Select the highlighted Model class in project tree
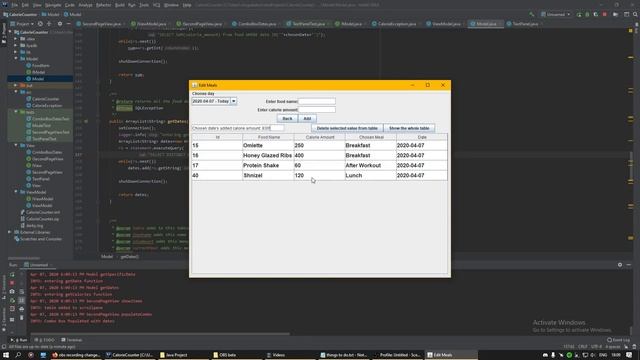Image resolution: width=640 pixels, height=360 pixels. click(38, 79)
